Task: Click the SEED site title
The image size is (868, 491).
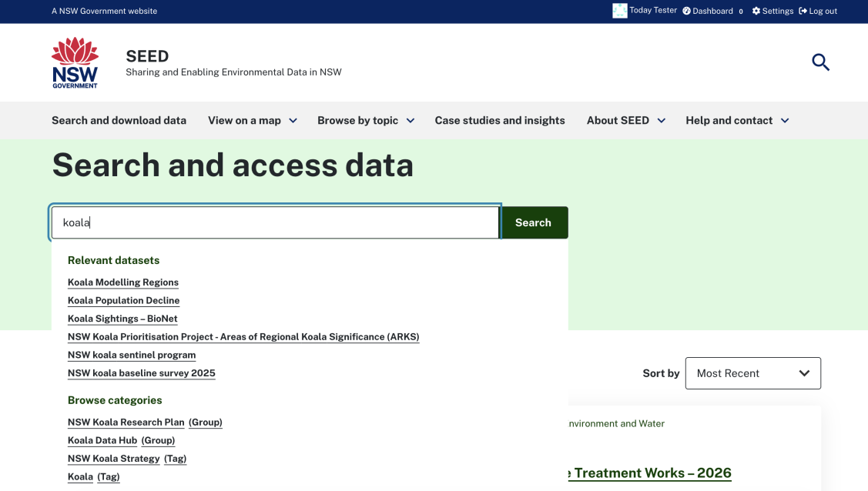Action: point(147,56)
